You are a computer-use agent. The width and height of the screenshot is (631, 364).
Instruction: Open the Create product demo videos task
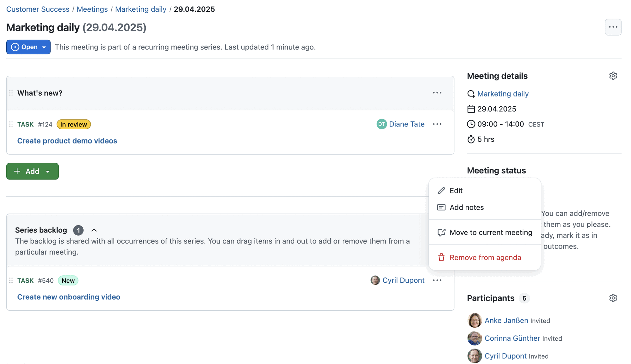pyautogui.click(x=67, y=141)
